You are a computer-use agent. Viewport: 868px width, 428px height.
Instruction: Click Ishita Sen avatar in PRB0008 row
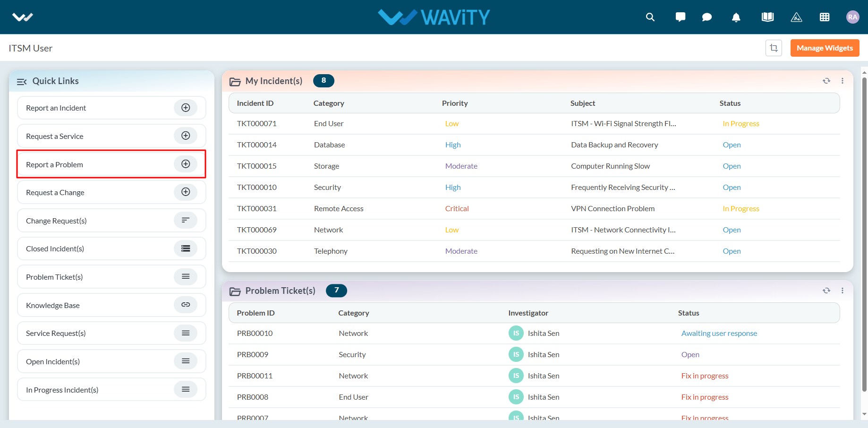(516, 397)
